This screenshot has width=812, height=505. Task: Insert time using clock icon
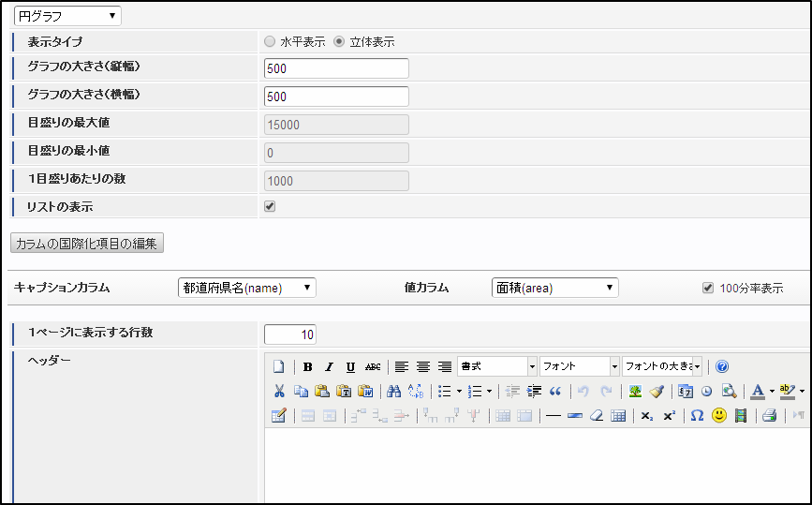[x=707, y=391]
